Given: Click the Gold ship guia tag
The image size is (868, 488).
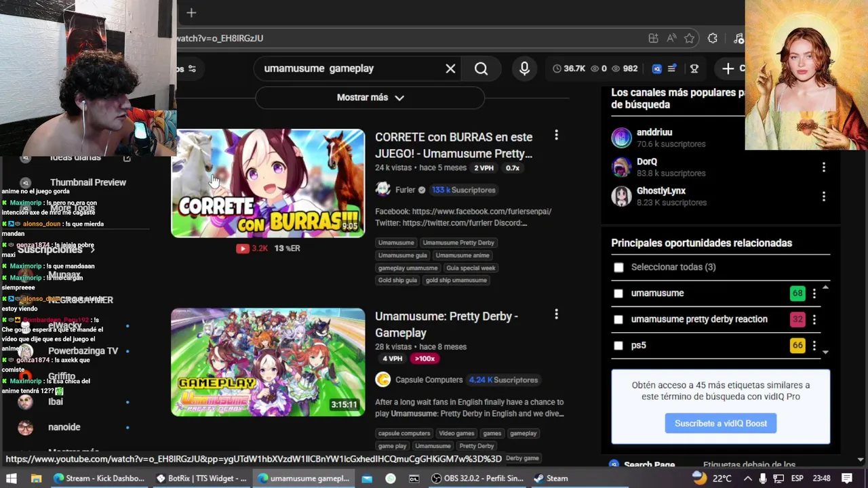Looking at the screenshot, I should (397, 280).
